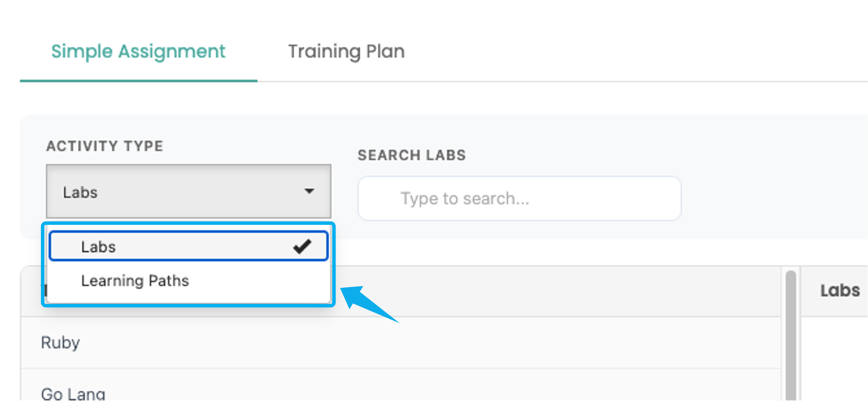Image resolution: width=868 pixels, height=401 pixels.
Task: Open the Training Plan tab
Action: coord(346,52)
